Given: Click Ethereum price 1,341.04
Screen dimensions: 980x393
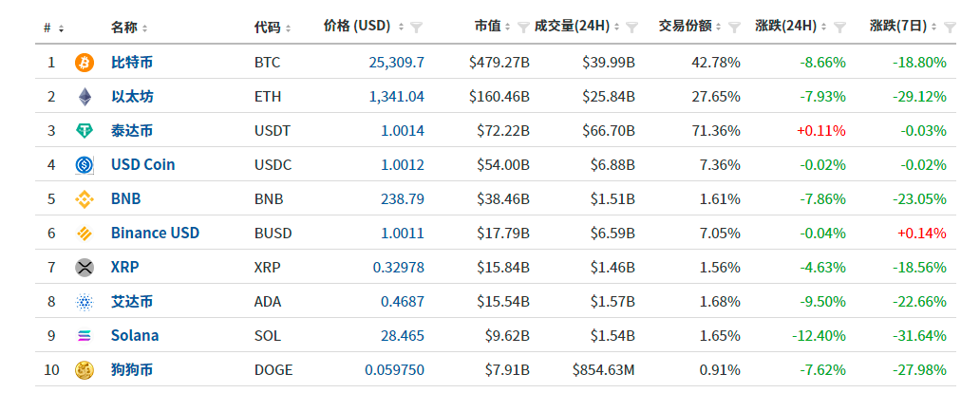Looking at the screenshot, I should (x=398, y=97).
